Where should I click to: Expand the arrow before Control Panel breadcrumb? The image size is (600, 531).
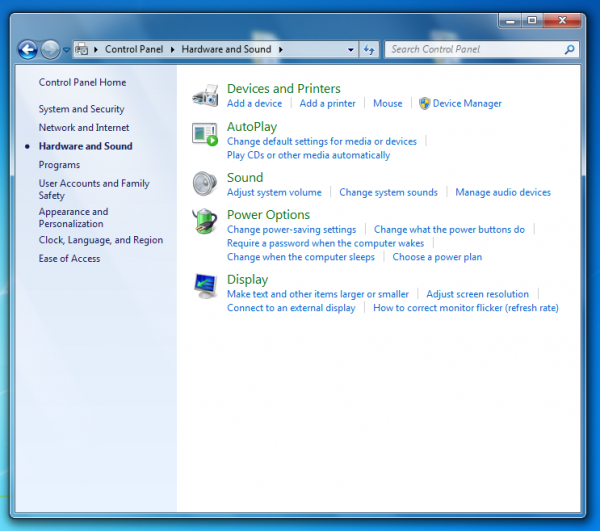point(96,49)
